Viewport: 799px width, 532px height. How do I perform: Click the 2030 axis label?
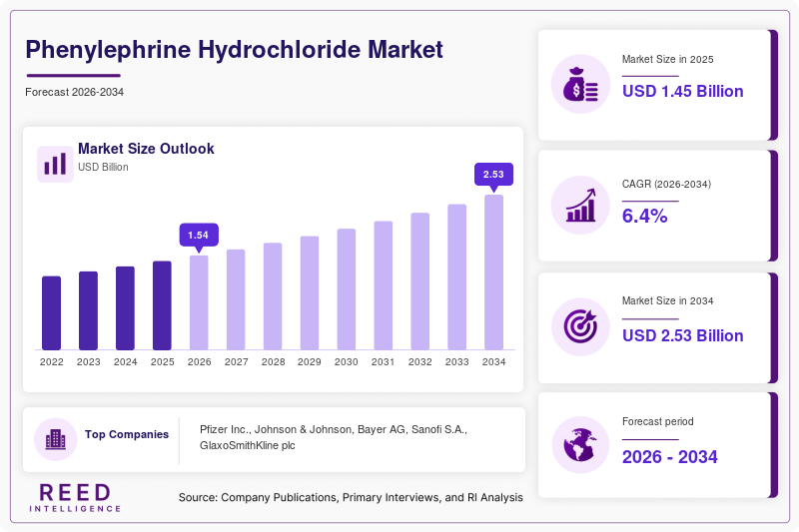tap(347, 362)
